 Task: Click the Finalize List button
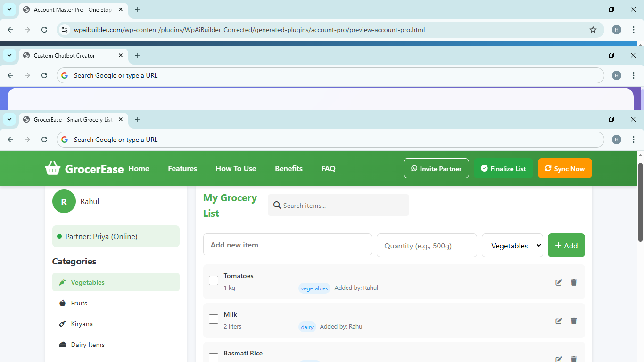503,168
